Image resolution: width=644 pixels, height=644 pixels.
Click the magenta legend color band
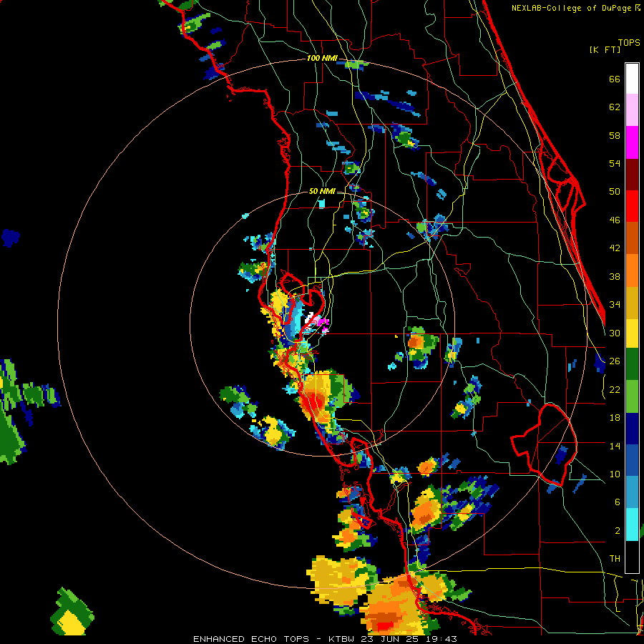[632, 142]
